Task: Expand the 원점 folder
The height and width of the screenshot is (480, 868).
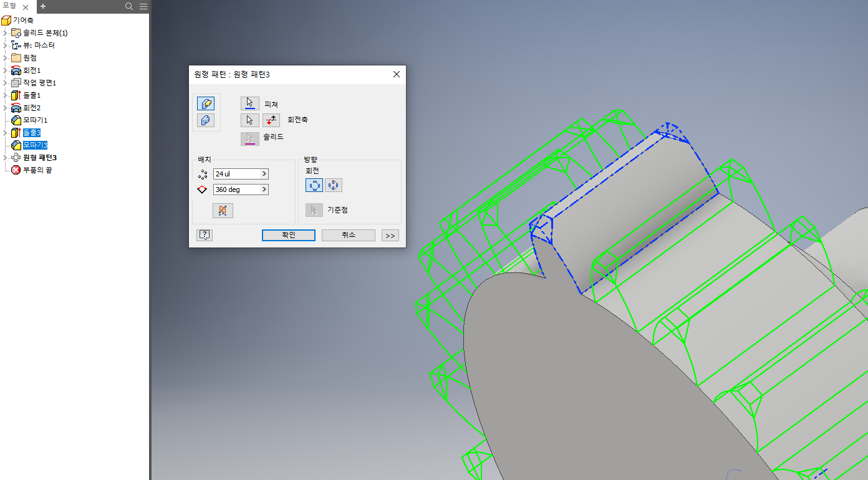Action: [6, 58]
